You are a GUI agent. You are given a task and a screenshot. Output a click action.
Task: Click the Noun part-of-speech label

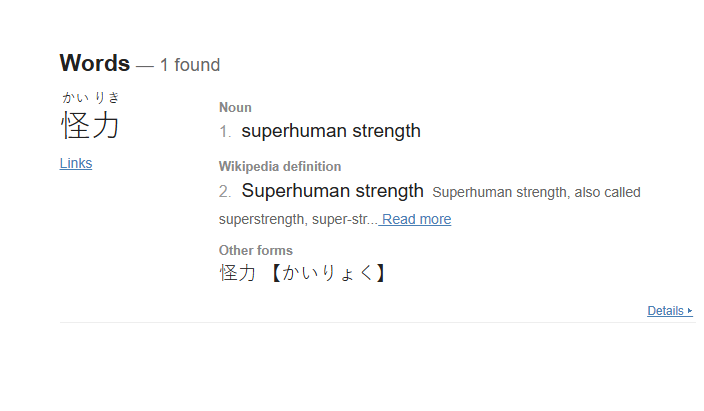click(x=235, y=107)
